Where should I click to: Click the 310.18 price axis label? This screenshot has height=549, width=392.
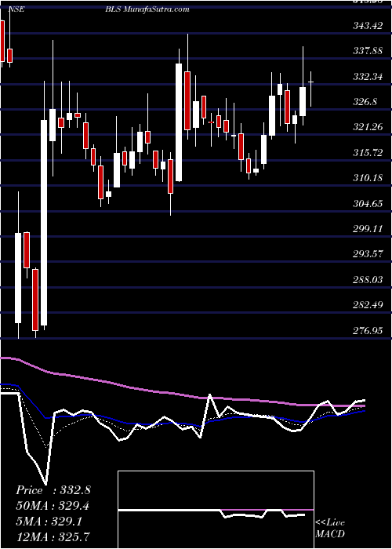pyautogui.click(x=368, y=178)
